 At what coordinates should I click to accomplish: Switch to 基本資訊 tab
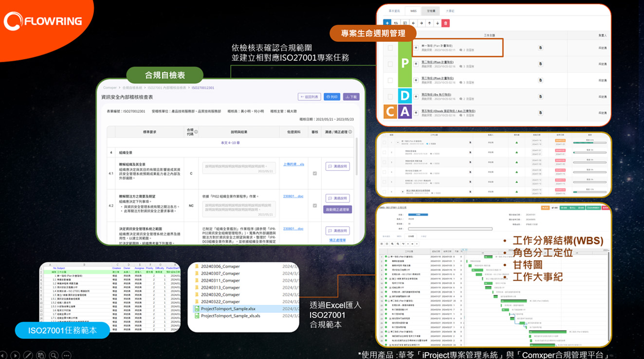pos(394,10)
